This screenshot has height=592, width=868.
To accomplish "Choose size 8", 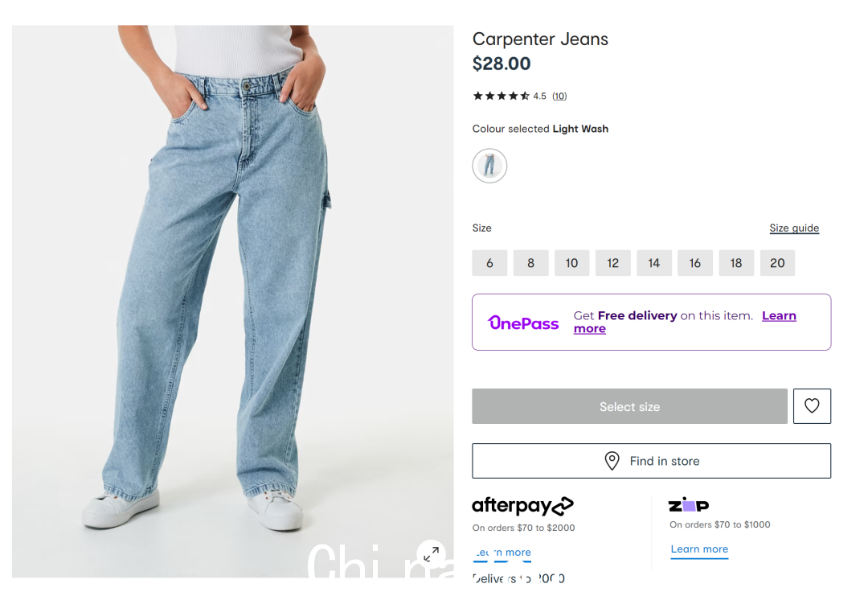I will (530, 263).
